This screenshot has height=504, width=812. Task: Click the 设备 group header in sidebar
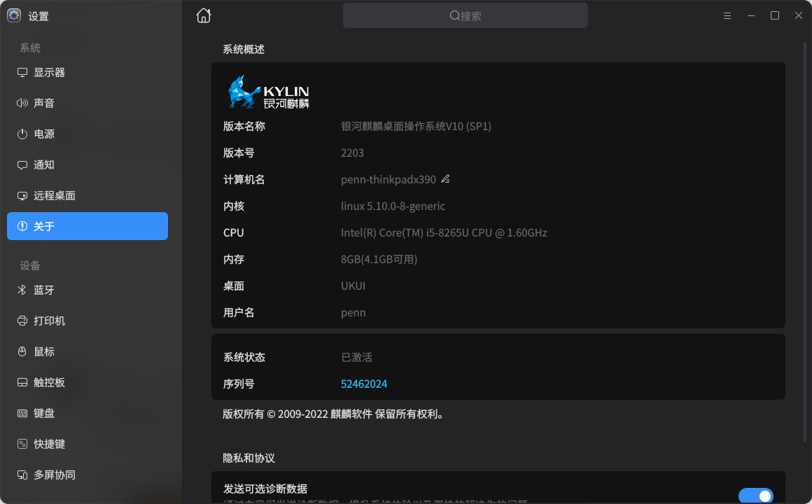pyautogui.click(x=30, y=266)
